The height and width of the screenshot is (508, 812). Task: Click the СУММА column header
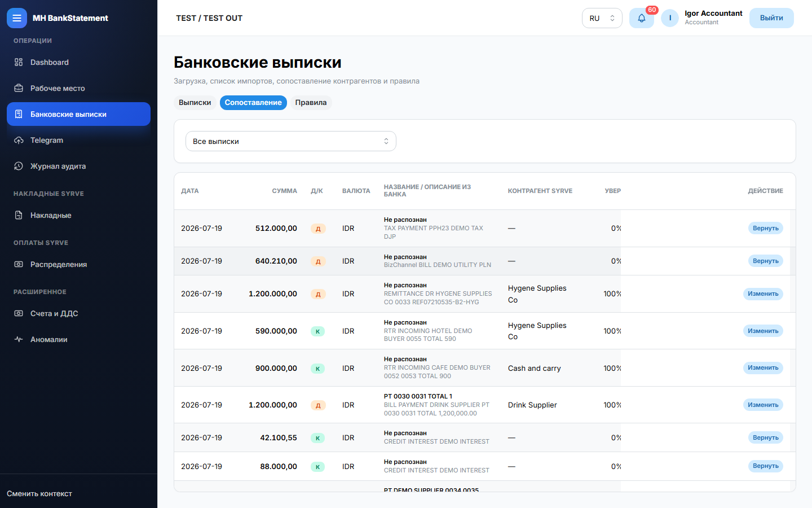coord(284,191)
